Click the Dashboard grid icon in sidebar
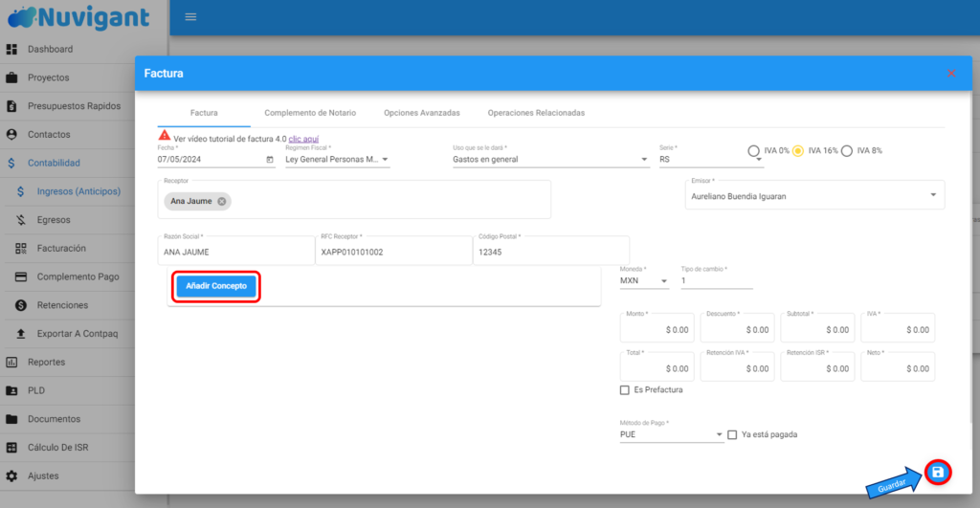 click(x=11, y=49)
